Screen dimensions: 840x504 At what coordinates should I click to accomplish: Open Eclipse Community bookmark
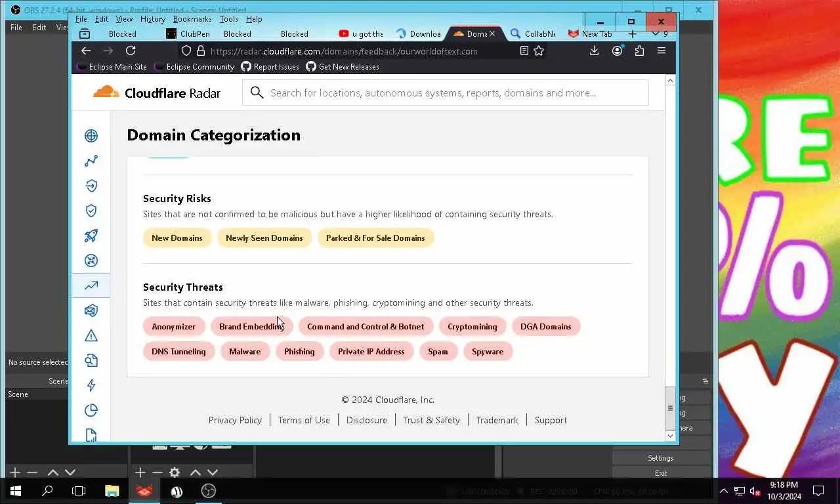click(x=194, y=66)
